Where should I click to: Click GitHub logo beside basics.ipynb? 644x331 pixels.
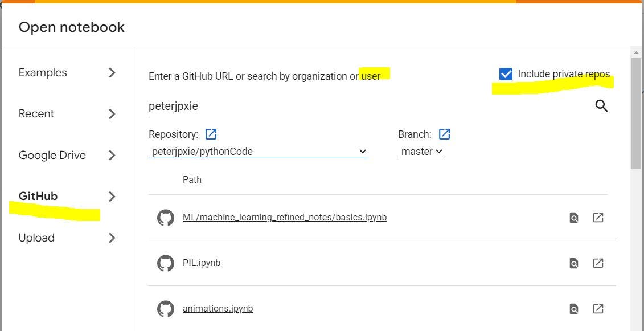166,218
